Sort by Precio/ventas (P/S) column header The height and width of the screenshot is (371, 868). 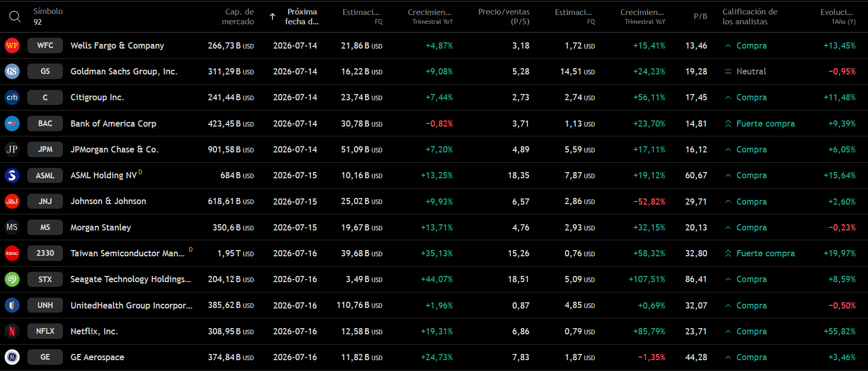click(x=504, y=17)
